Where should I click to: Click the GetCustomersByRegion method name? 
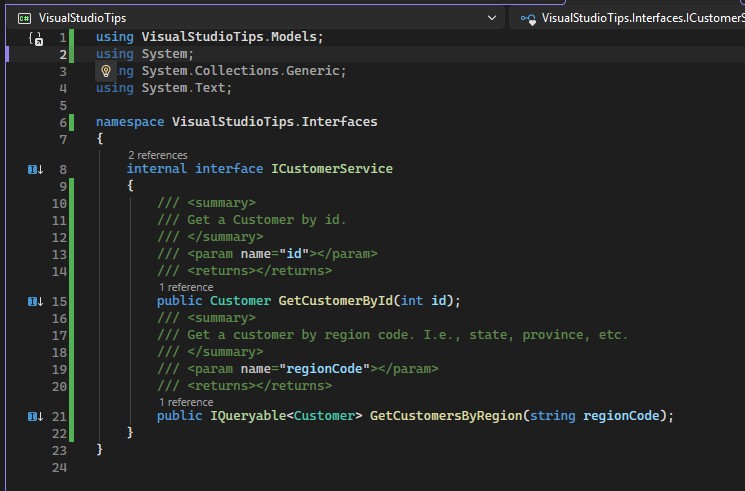tap(446, 416)
